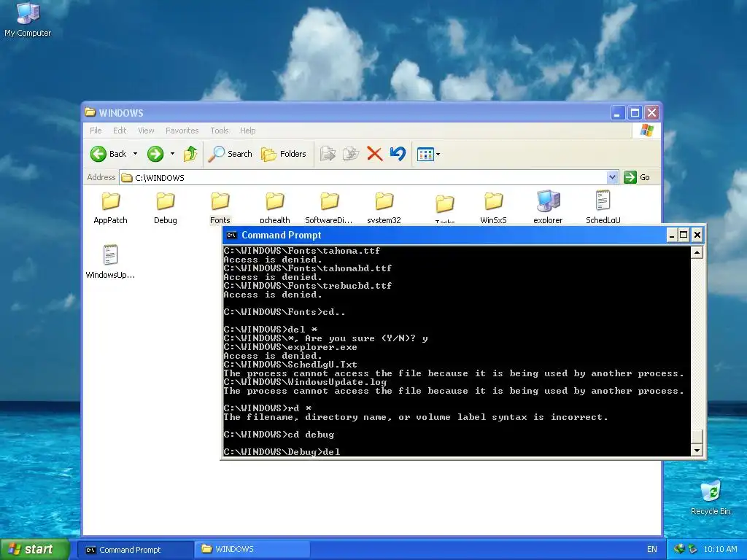
Task: Click the Move To toolbar icon
Action: click(328, 154)
